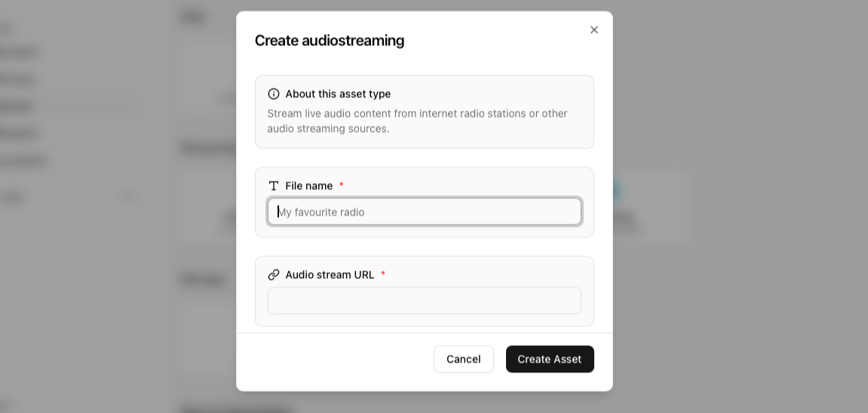This screenshot has height=413, width=868.
Task: Focus the File name input field
Action: 424,212
